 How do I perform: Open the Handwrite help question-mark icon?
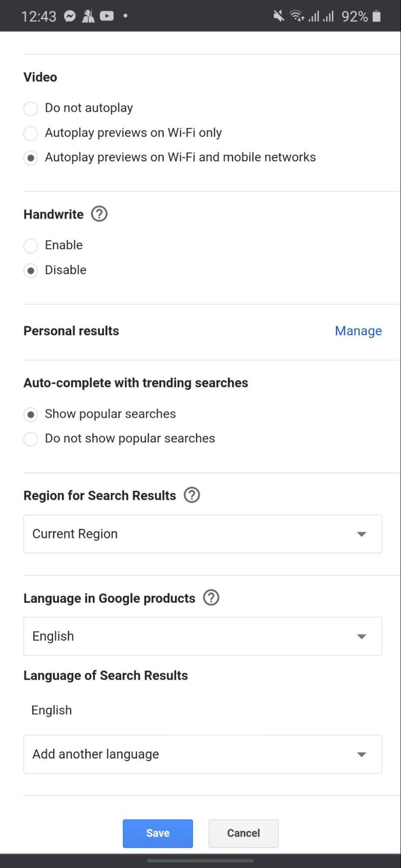99,214
